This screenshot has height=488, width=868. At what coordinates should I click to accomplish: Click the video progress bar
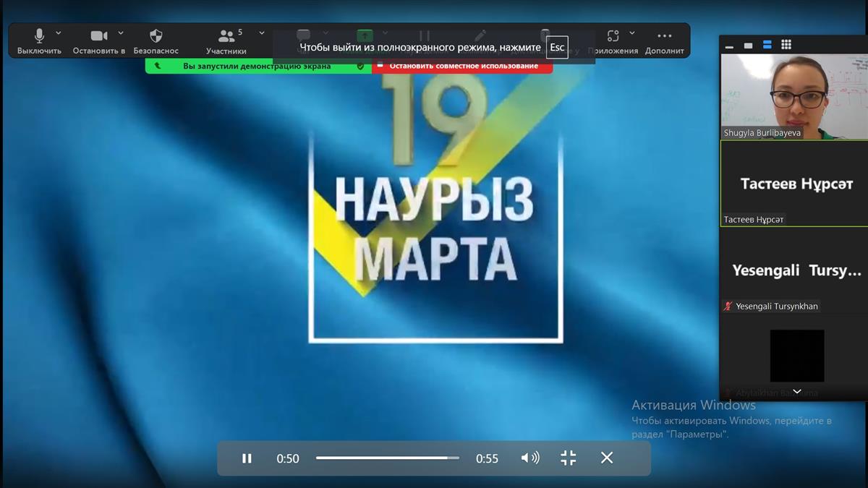[387, 458]
